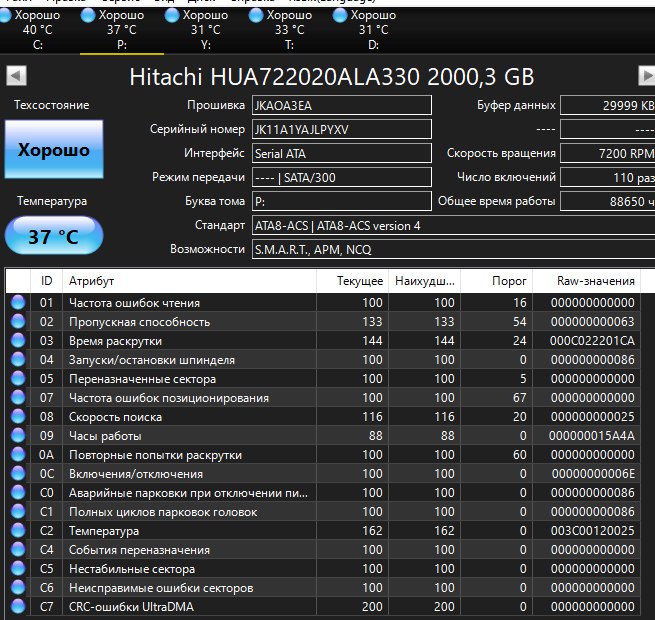Click the Буква тома field P:
The width and height of the screenshot is (655, 620).
342,201
